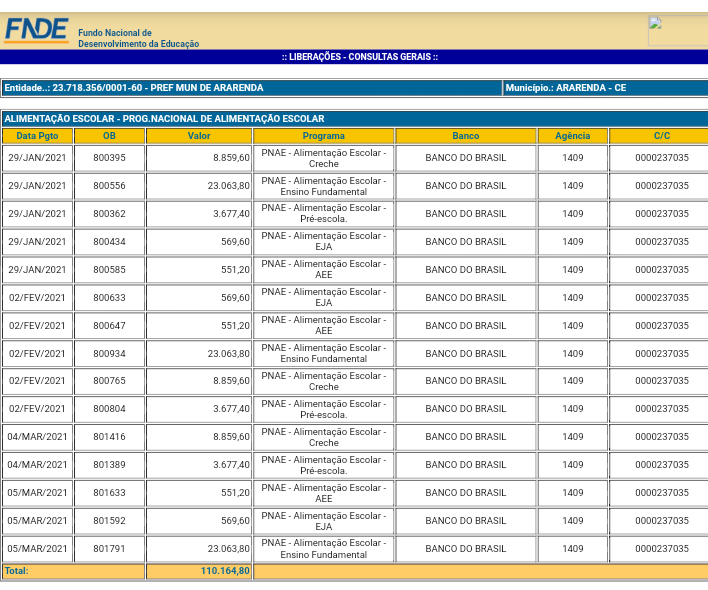Click the Data Pgto column header
Viewport: 708px width, 590px height.
[37, 136]
